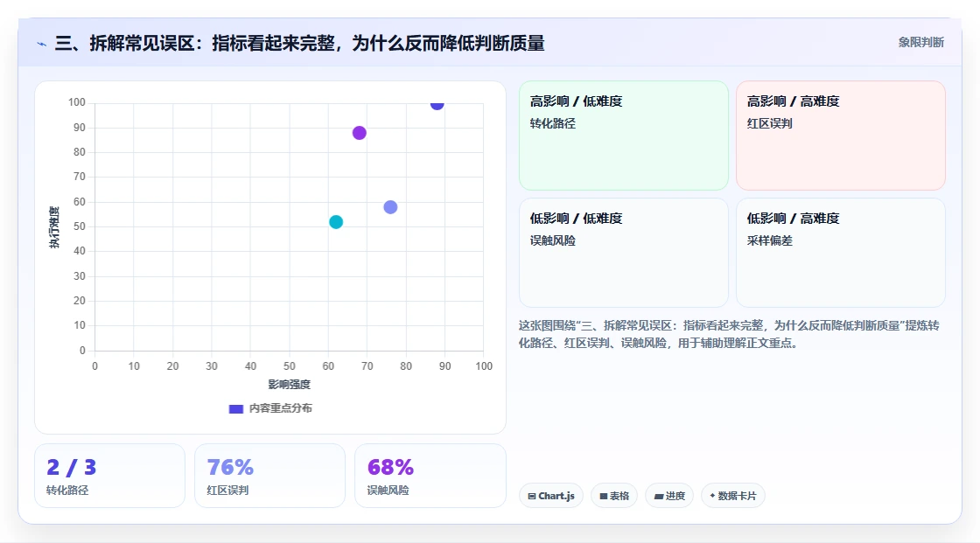This screenshot has width=980, height=543.
Task: Click the 2 / 3 转化路径 stat card
Action: [x=110, y=476]
